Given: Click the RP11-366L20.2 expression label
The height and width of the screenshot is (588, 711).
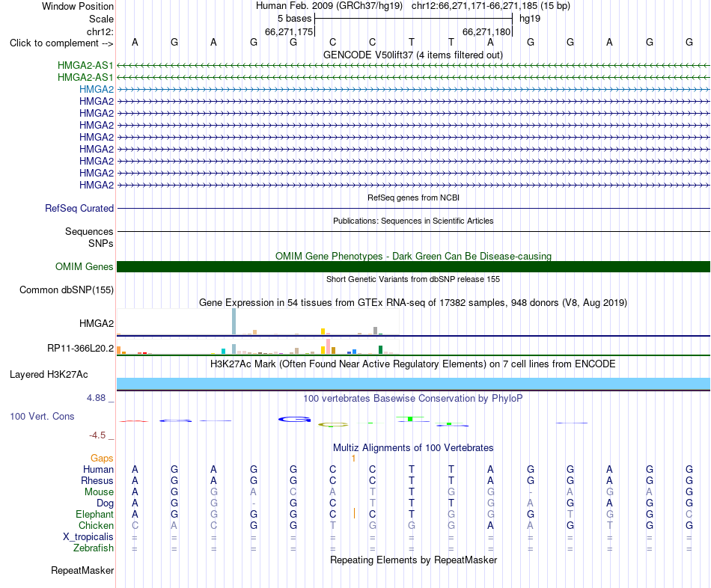Looking at the screenshot, I should point(80,348).
